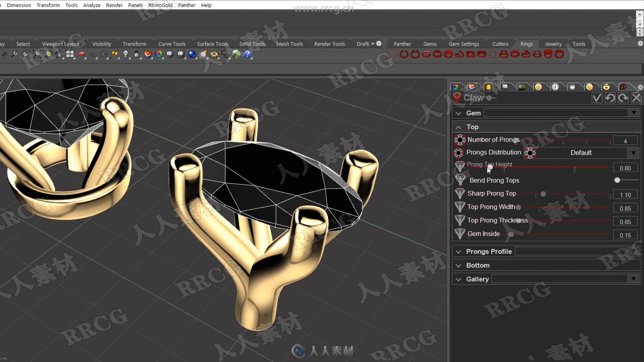Toggle visibility of Top section
Viewport: 644px width, 362px height.
[459, 127]
